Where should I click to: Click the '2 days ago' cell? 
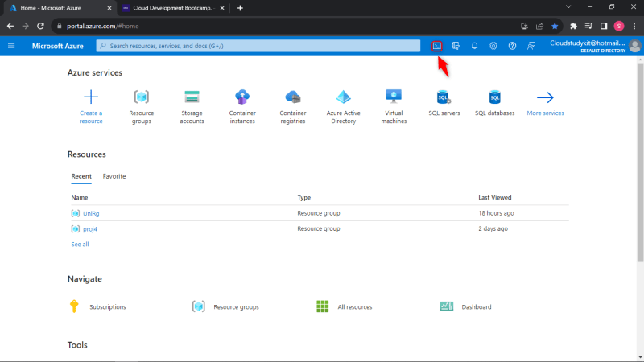click(x=493, y=228)
